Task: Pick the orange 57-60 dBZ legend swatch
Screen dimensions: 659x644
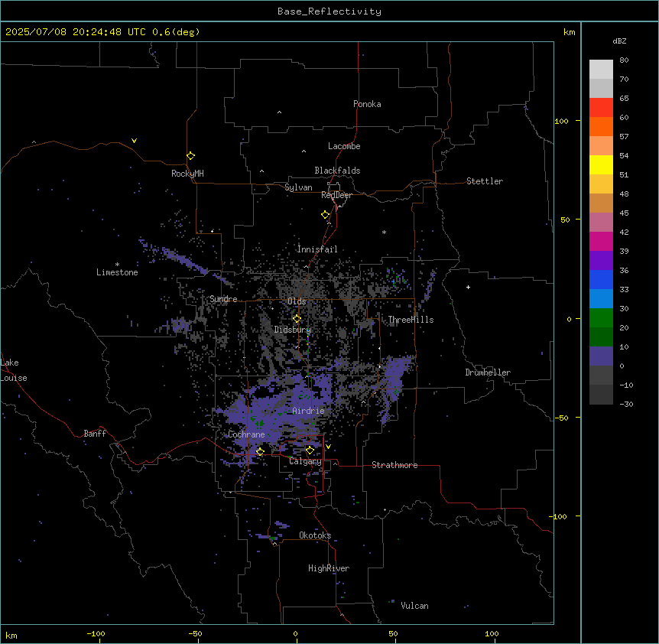Action: coord(601,126)
